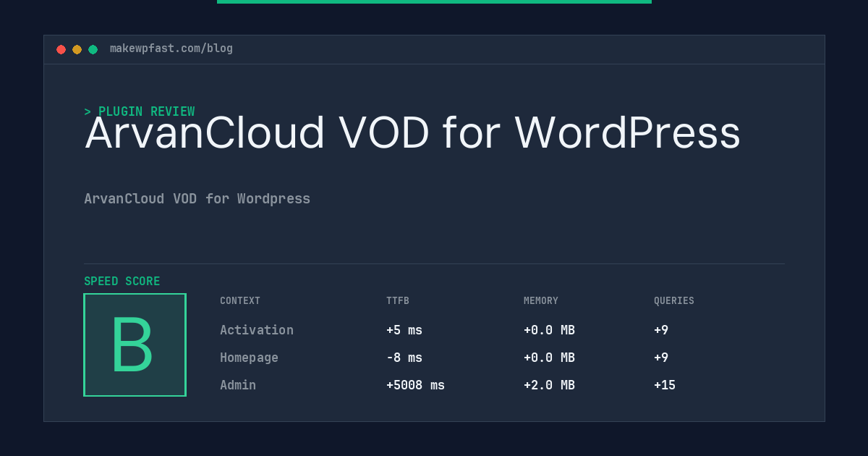
Task: Select the Homepage row label
Action: pos(250,358)
